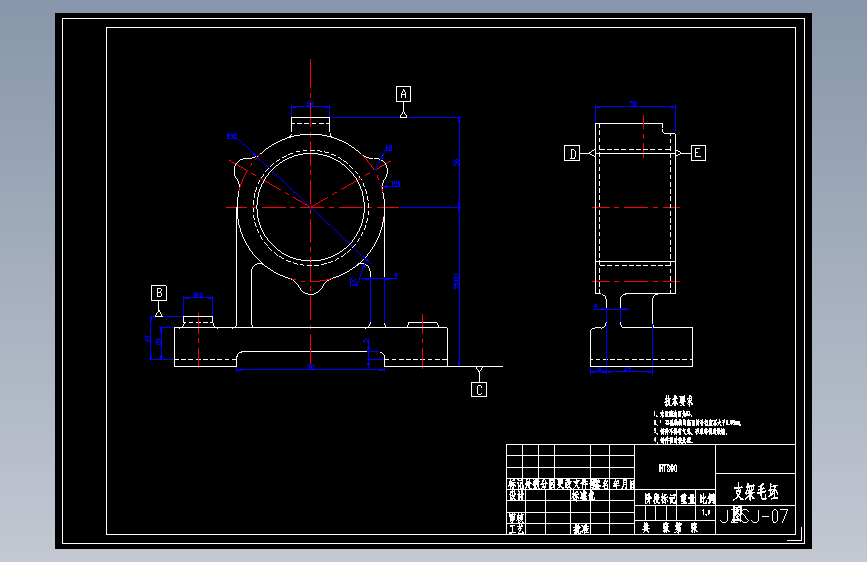Click the datum symbol labeled D
The width and height of the screenshot is (867, 562).
(572, 153)
